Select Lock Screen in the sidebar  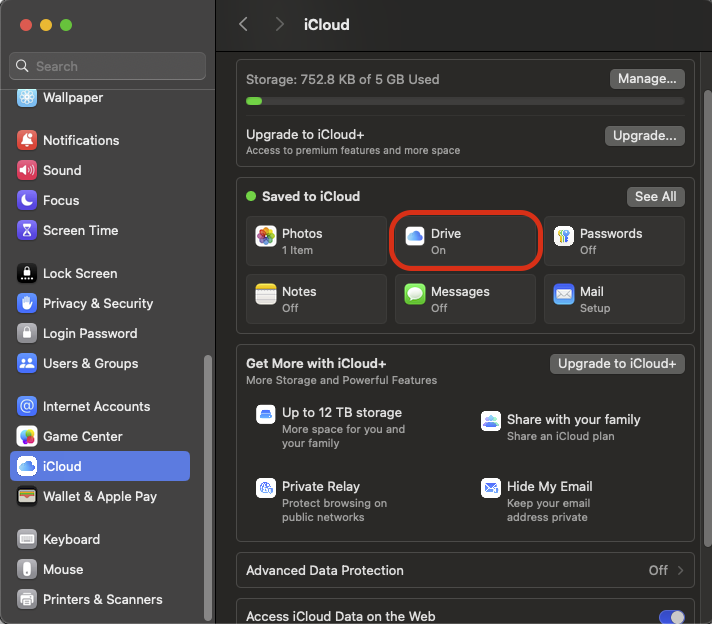coord(100,273)
